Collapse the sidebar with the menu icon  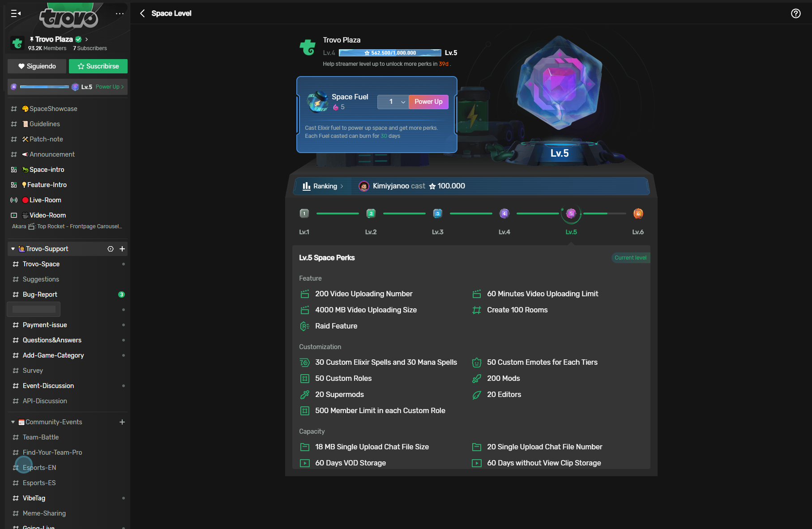pyautogui.click(x=16, y=13)
